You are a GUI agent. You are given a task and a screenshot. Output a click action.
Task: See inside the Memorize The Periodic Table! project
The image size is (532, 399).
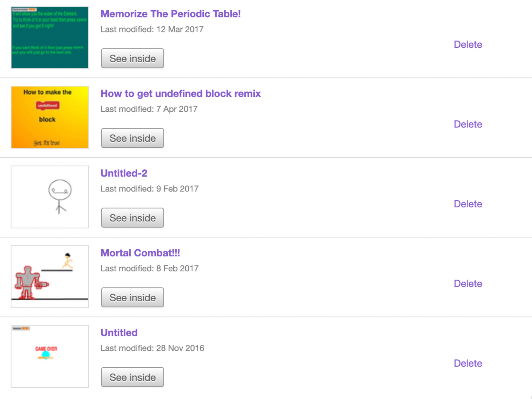pos(132,58)
